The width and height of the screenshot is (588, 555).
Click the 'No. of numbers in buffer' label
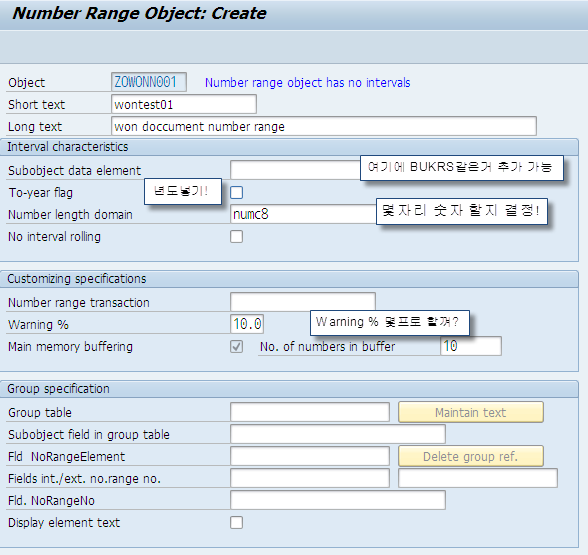(x=327, y=346)
